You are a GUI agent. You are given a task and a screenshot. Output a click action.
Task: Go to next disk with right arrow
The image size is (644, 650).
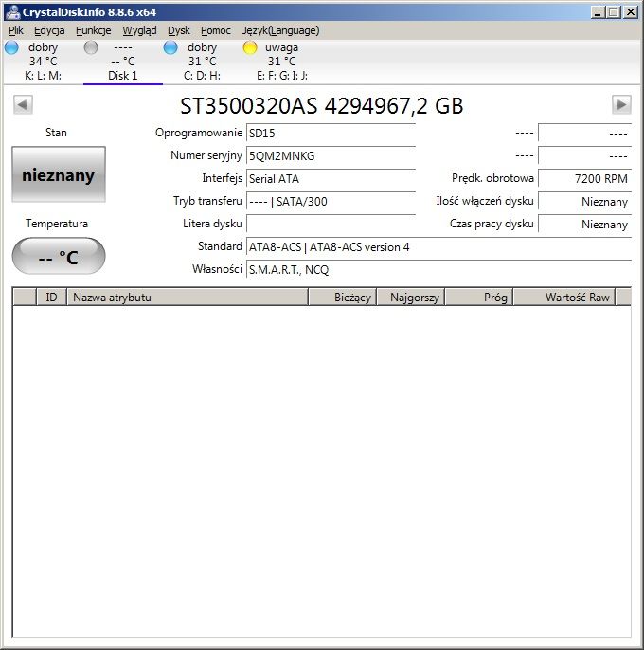pyautogui.click(x=621, y=104)
